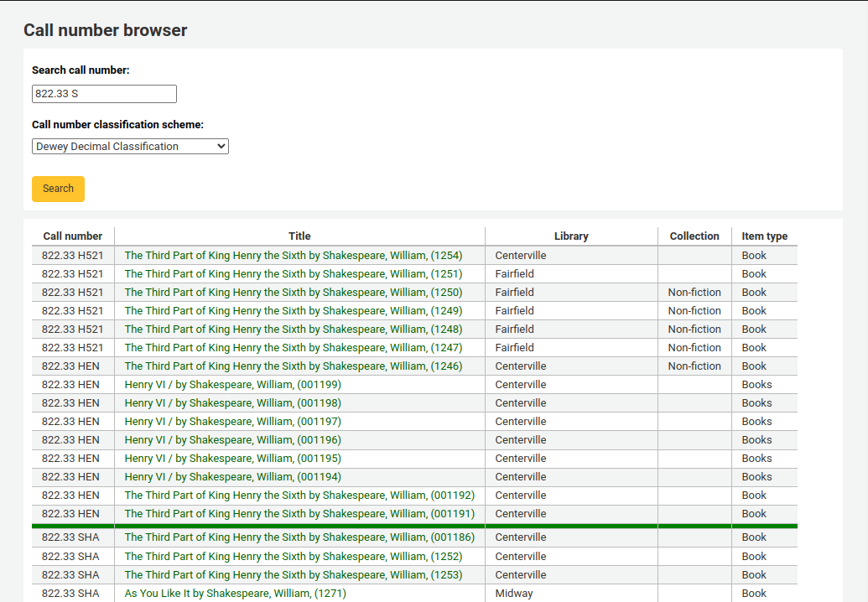Open the call number classification scheme dropdown

point(130,147)
